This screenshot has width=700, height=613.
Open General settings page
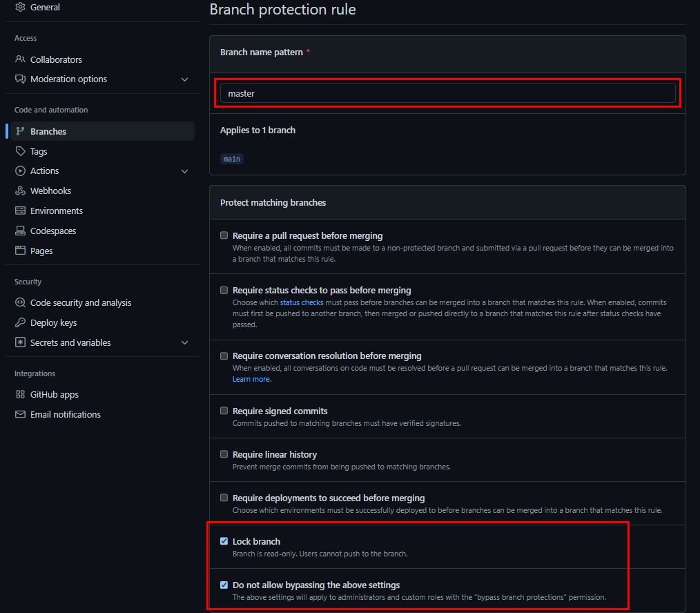tap(45, 7)
